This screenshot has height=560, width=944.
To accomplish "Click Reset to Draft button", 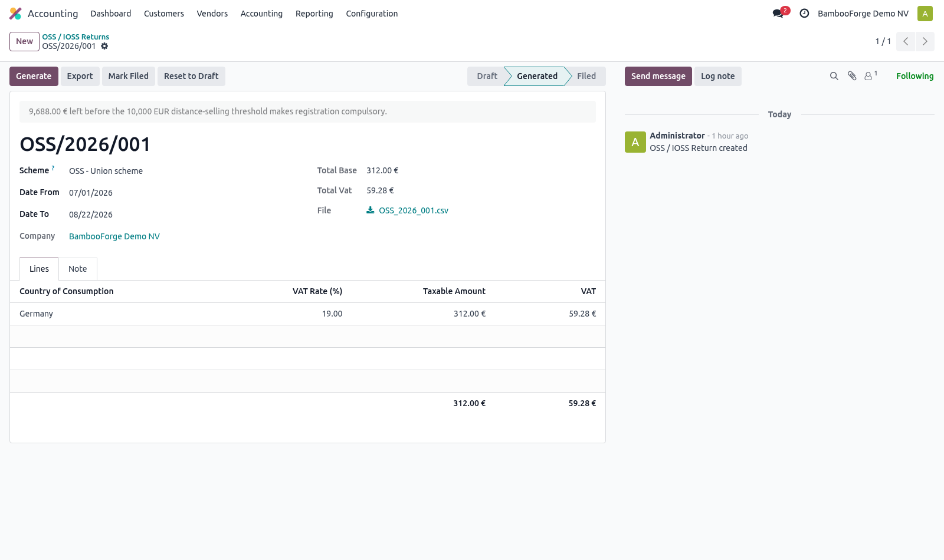I will [x=191, y=76].
